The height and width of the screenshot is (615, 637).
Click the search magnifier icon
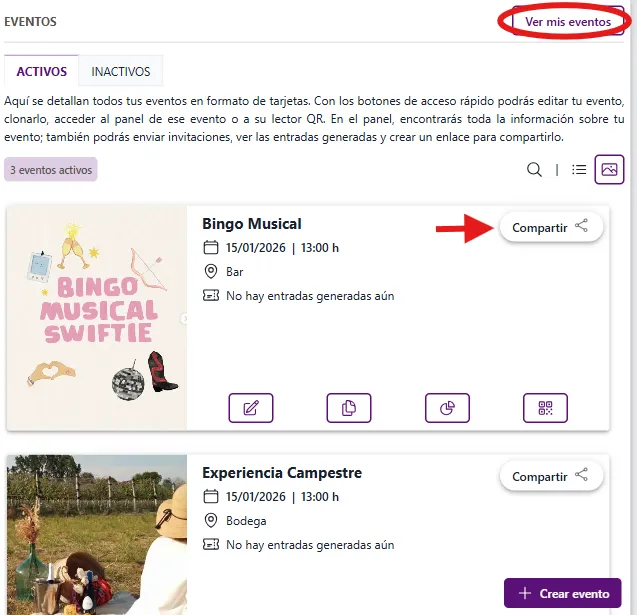point(534,169)
